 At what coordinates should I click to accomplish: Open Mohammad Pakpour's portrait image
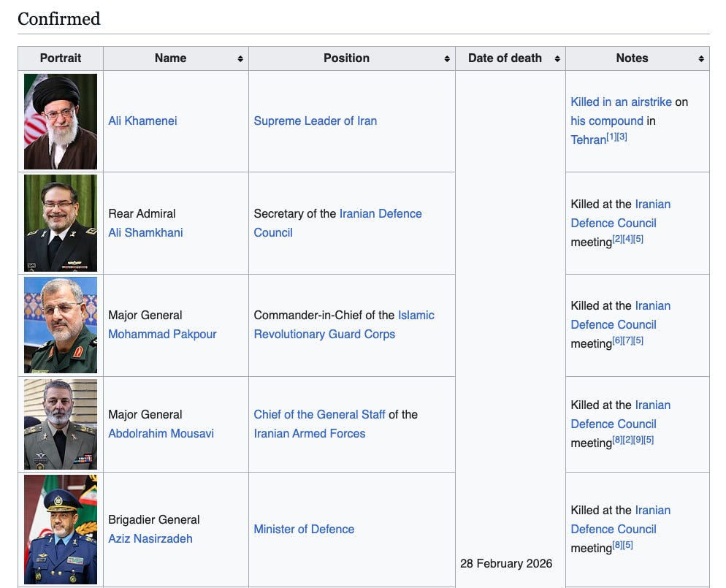tap(61, 325)
